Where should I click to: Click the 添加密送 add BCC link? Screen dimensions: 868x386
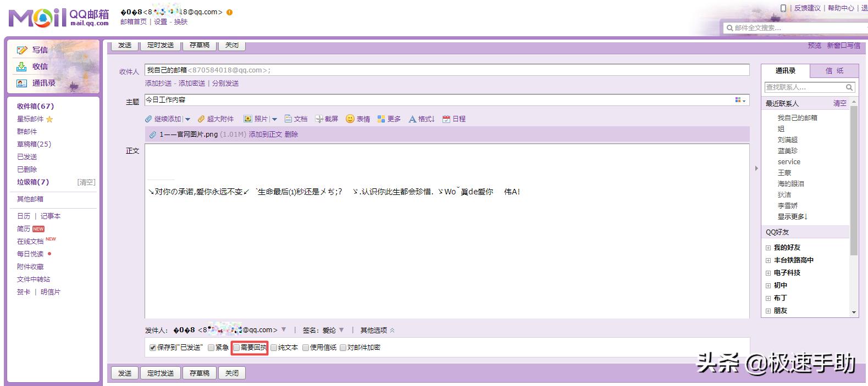click(192, 83)
